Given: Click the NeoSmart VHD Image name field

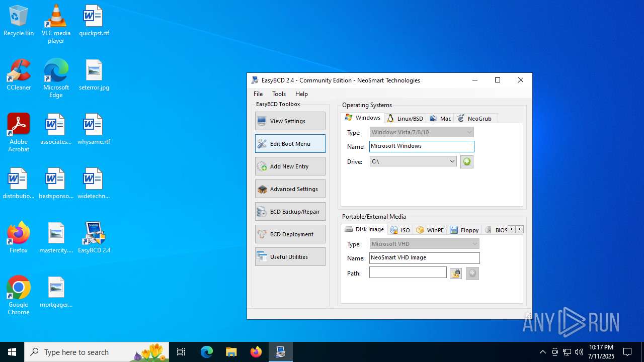Looking at the screenshot, I should tap(425, 258).
